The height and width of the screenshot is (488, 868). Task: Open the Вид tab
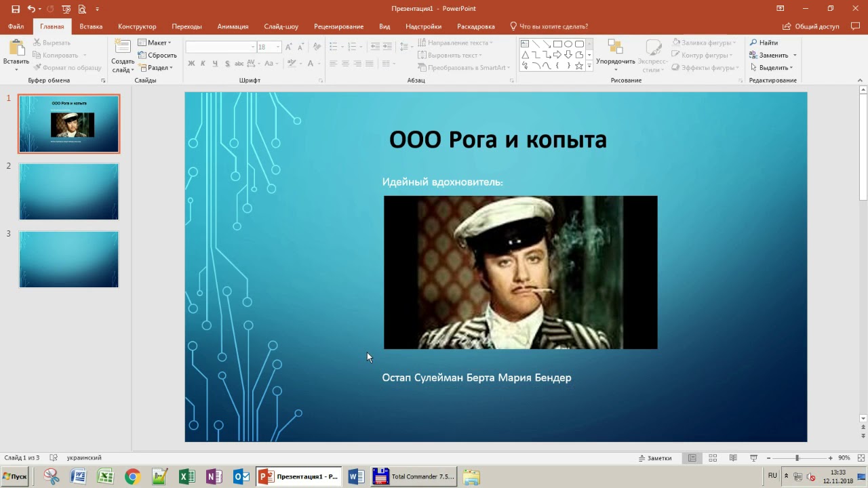pos(384,26)
